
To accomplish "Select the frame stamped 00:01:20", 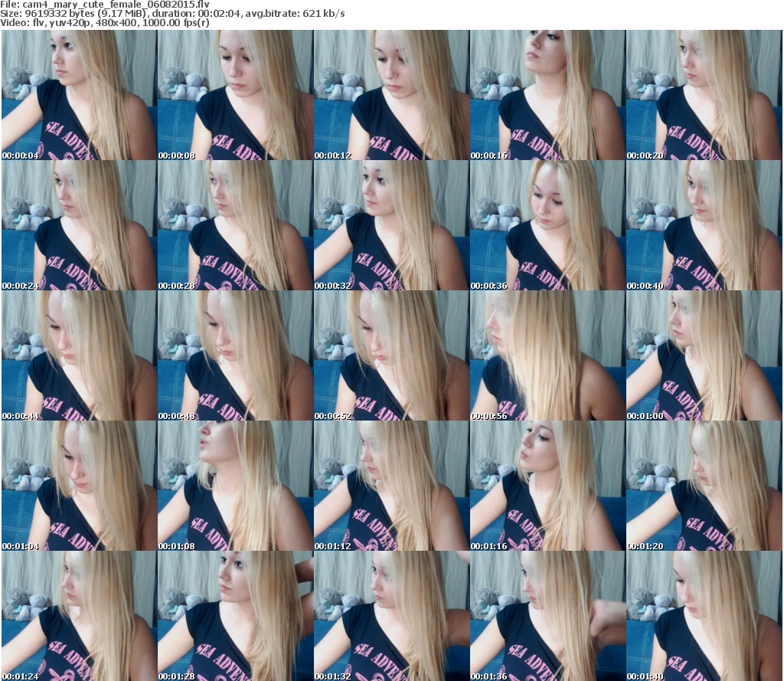I will click(x=704, y=486).
